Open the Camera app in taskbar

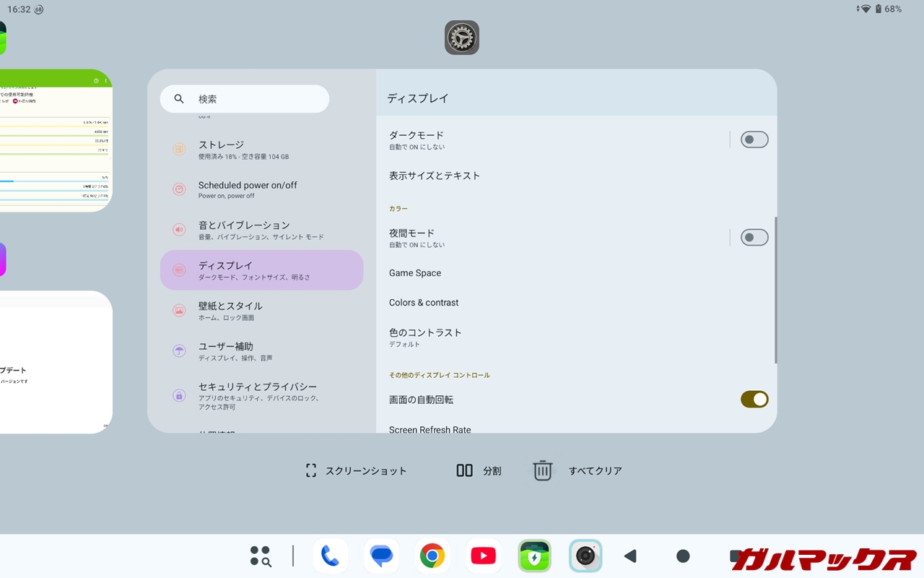[x=585, y=556]
